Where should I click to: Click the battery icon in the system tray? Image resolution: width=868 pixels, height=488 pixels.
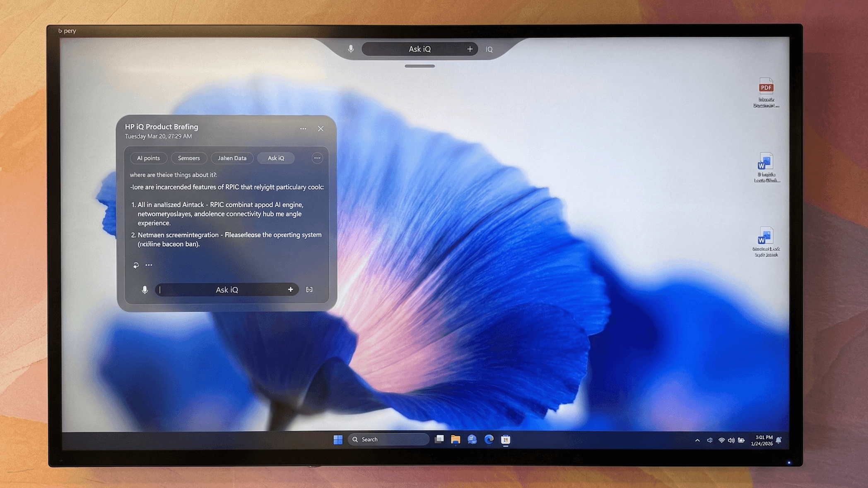point(741,440)
